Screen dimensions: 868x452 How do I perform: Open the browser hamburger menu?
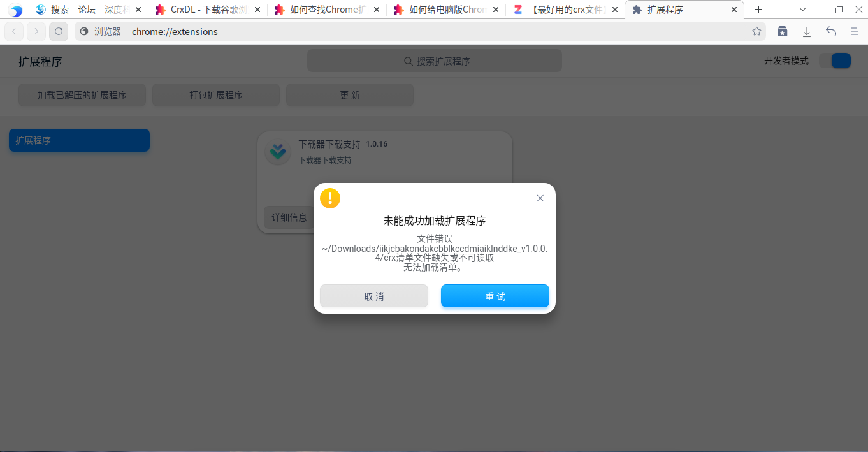point(854,31)
